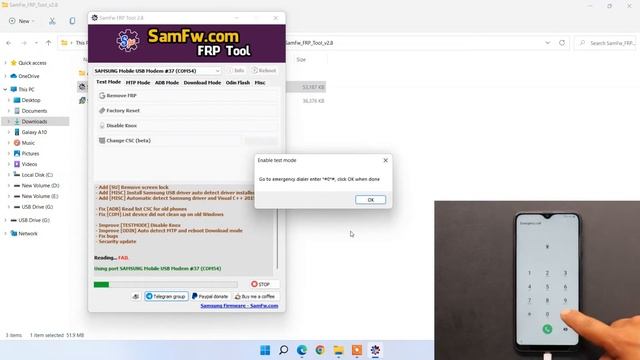Open New Volume (D:) in sidebar
Viewport: 640px width, 360px height.
pos(40,185)
